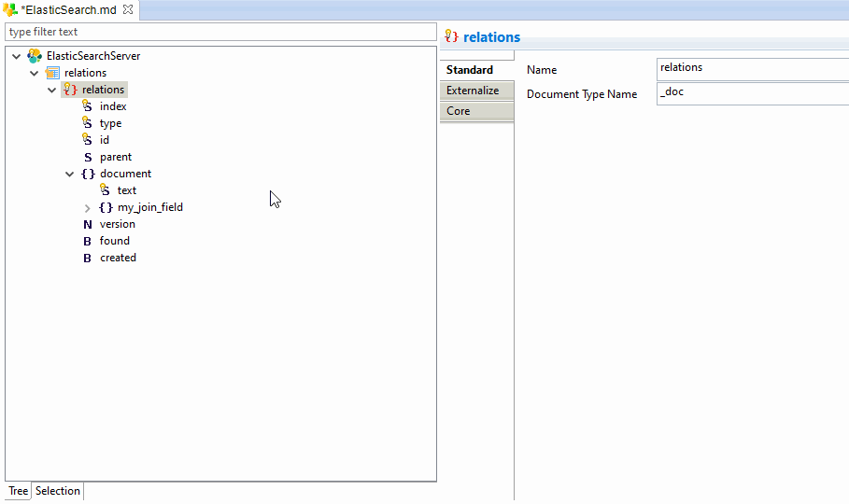Screen dimensions: 849x504
Task: Click the Name label
Action: (542, 70)
